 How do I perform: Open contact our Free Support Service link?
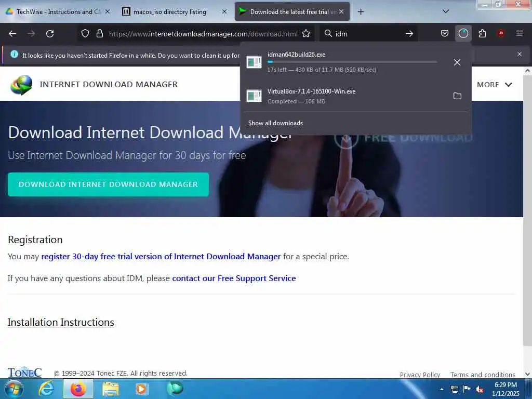tap(234, 278)
